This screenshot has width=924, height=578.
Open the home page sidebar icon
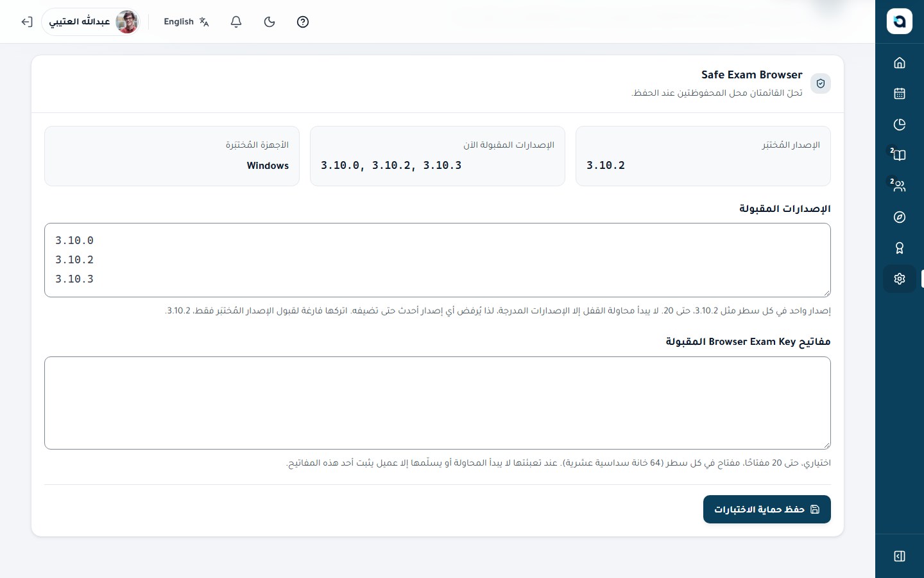900,62
